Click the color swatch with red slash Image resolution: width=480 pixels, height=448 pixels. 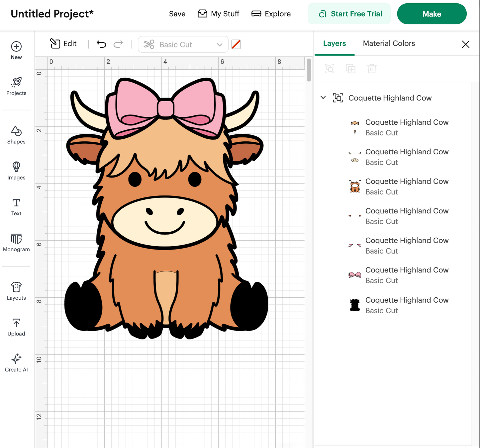click(236, 44)
